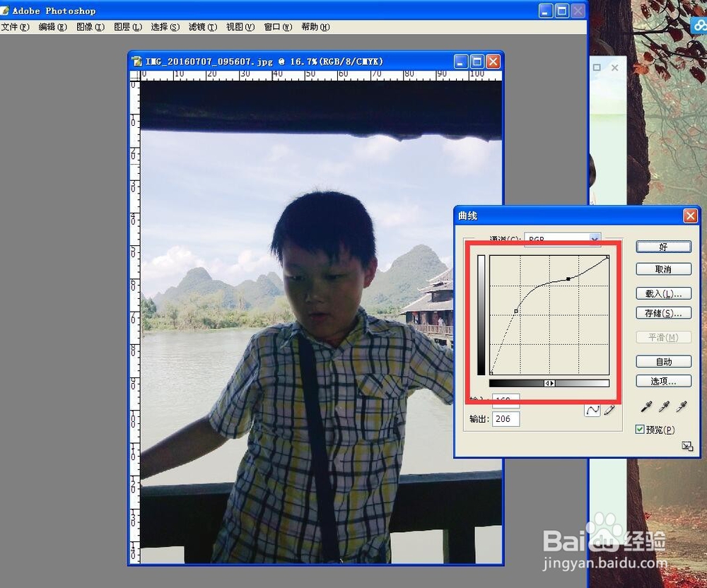The image size is (707, 588).
Task: Click the 好 button in Curves dialog
Action: [x=663, y=247]
